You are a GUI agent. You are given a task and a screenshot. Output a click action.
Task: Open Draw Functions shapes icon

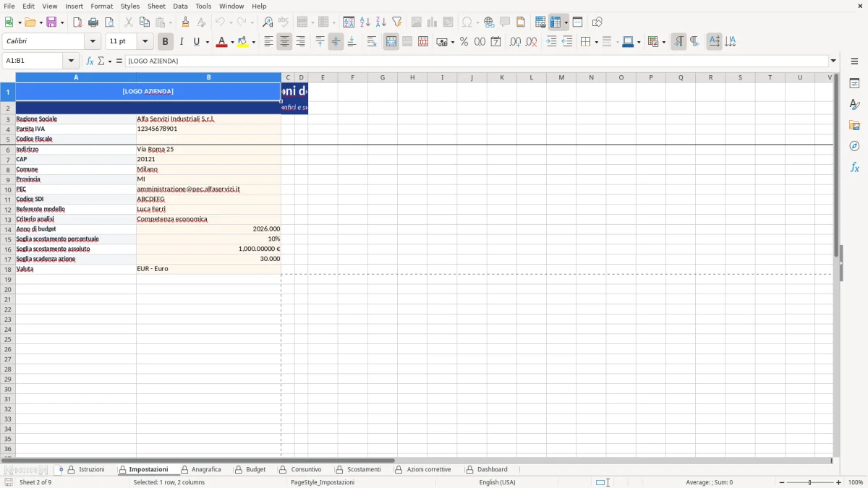[x=597, y=22]
